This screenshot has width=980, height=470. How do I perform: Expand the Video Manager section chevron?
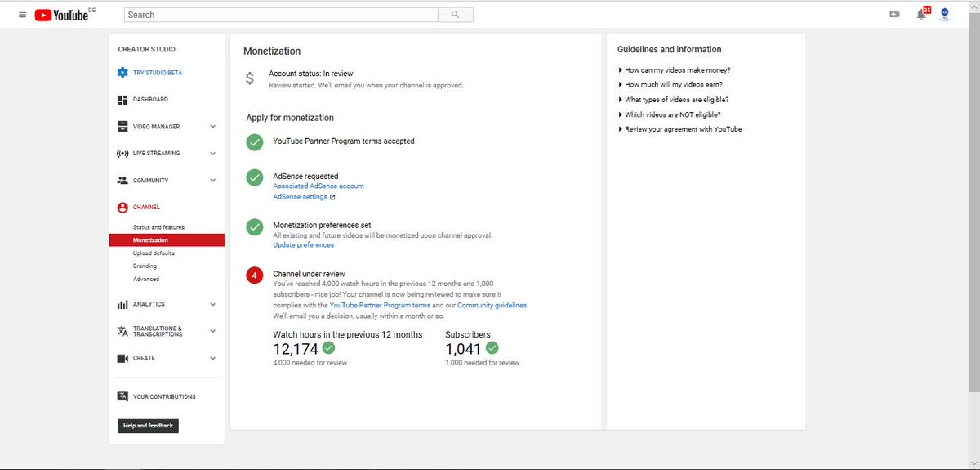(213, 127)
